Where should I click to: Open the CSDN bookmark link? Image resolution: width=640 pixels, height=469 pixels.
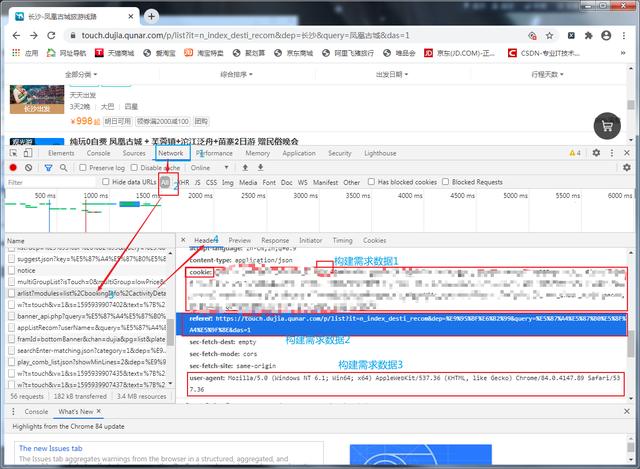(x=544, y=53)
